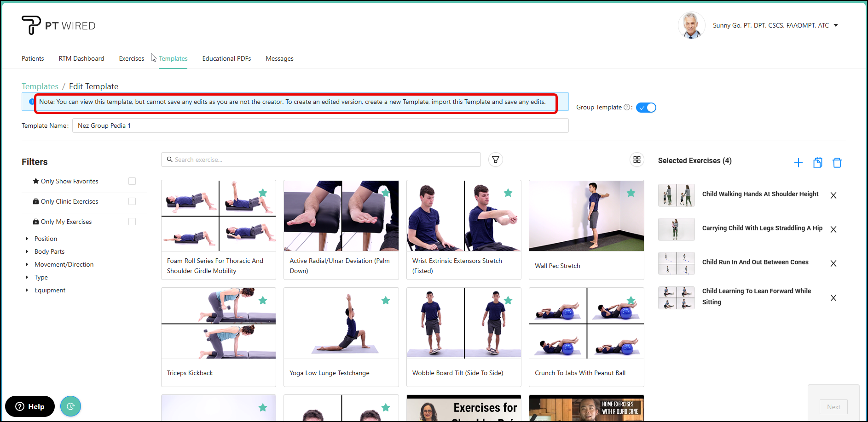Click the Group Template help question icon
This screenshot has width=868, height=422.
click(x=626, y=108)
